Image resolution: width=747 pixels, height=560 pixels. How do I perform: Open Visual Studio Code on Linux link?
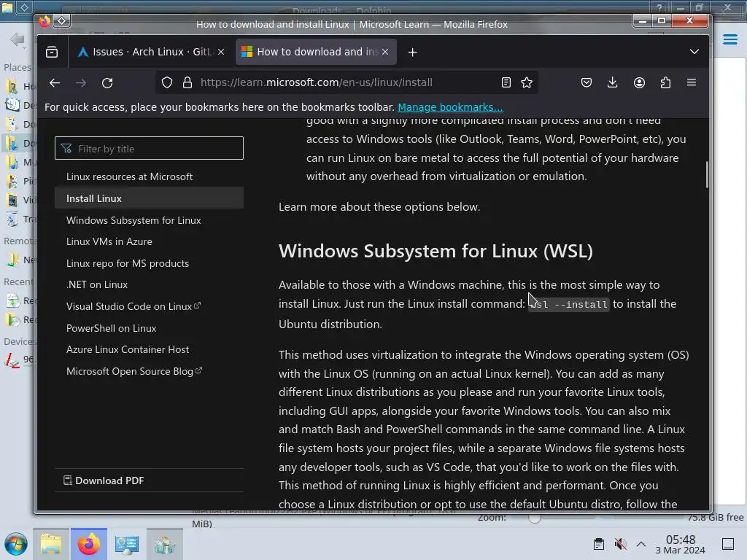[133, 306]
